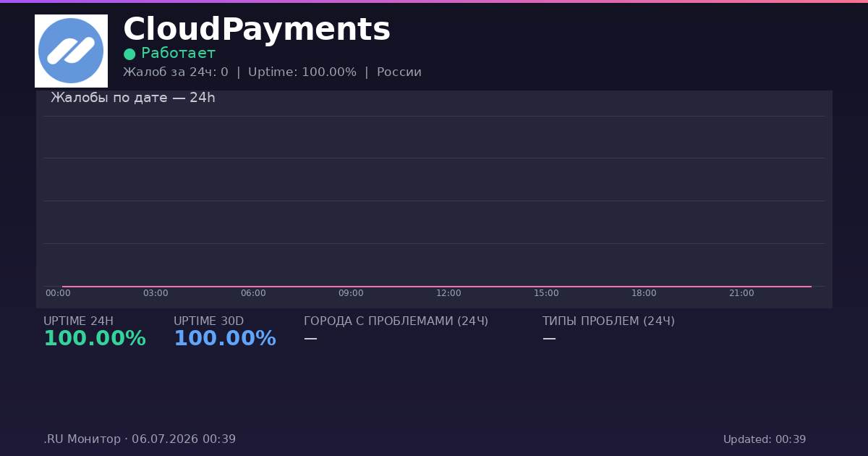Click the 12:00 time axis label
The image size is (868, 456).
[x=448, y=293]
